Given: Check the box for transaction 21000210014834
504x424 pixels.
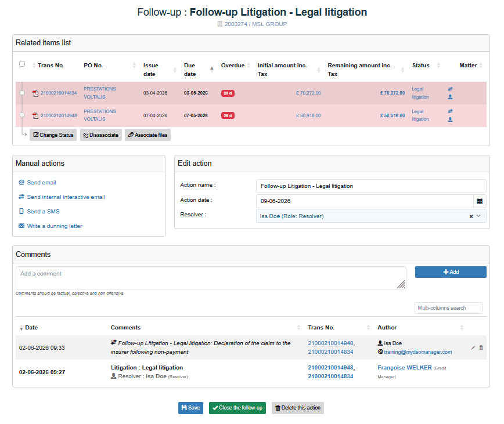Looking at the screenshot, I should click(x=22, y=93).
